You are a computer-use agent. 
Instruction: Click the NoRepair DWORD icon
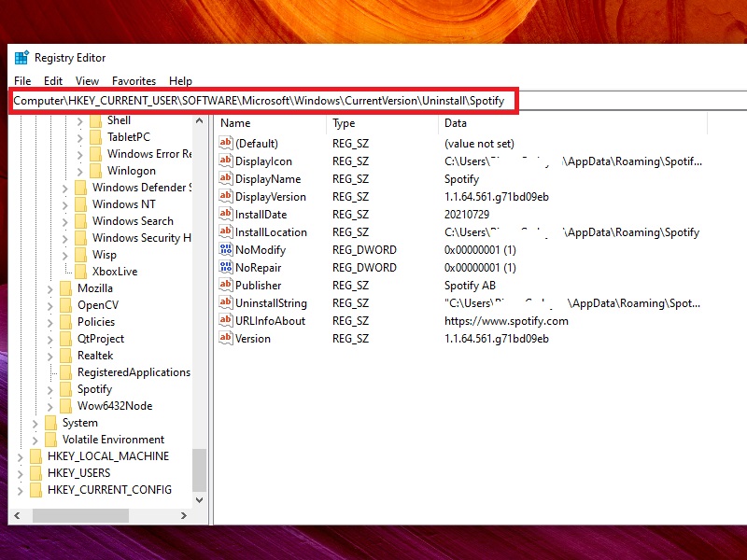tap(225, 267)
